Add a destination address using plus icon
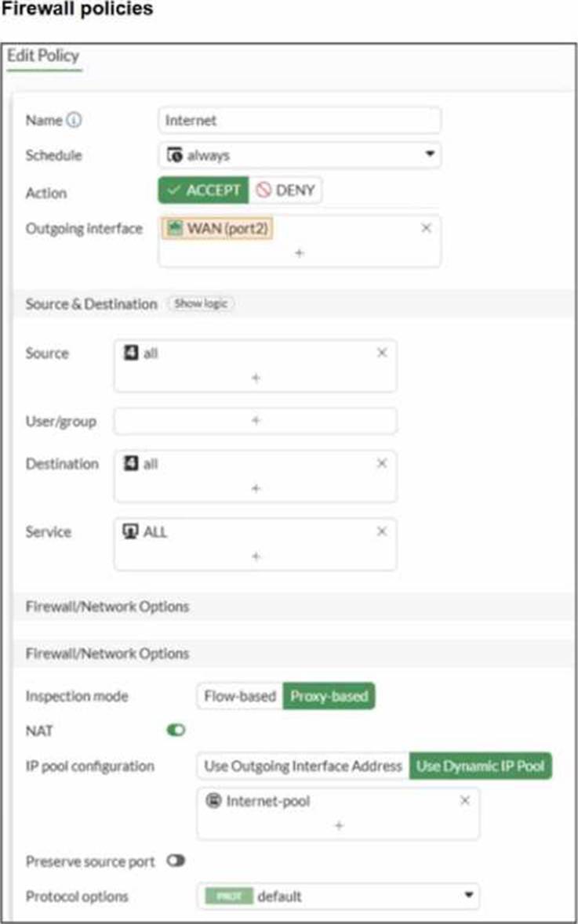 pos(256,488)
